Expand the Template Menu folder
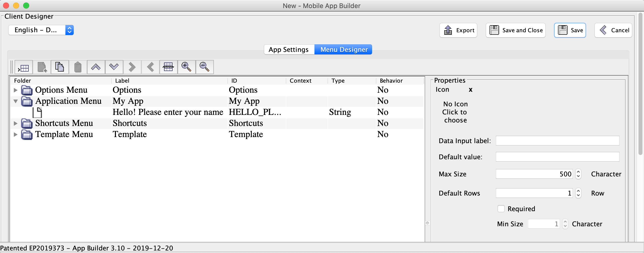The height and width of the screenshot is (253, 644). tap(16, 134)
